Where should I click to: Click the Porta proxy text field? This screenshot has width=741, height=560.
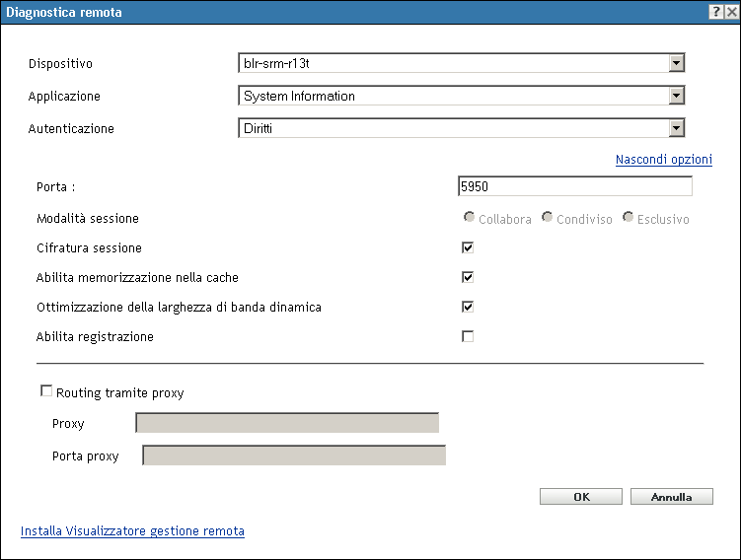pyautogui.click(x=294, y=455)
